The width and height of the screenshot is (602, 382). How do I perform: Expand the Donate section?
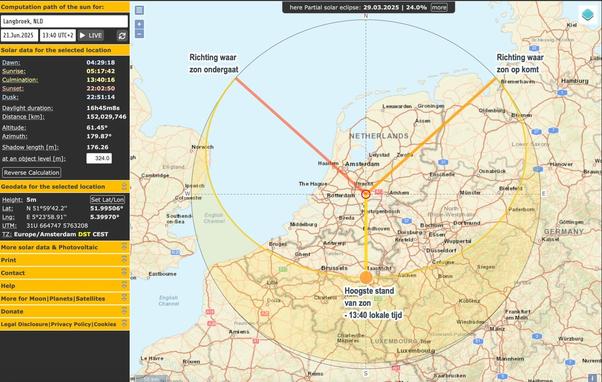point(64,311)
